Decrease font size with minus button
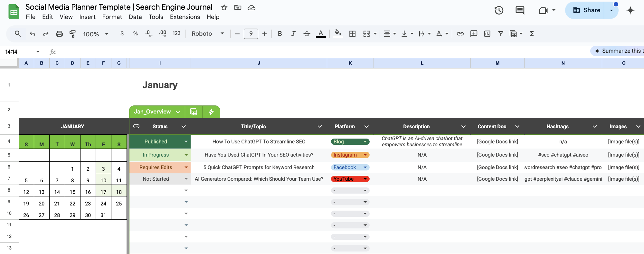 pos(237,34)
